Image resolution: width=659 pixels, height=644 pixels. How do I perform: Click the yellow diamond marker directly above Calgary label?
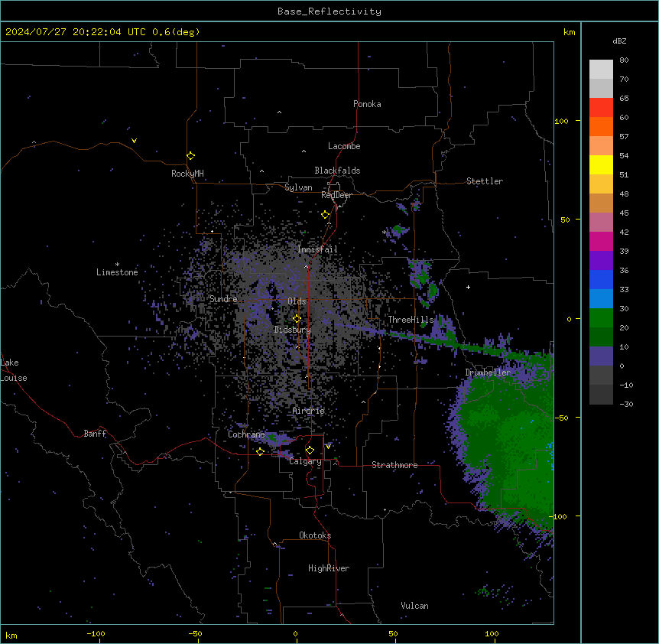pyautogui.click(x=310, y=450)
